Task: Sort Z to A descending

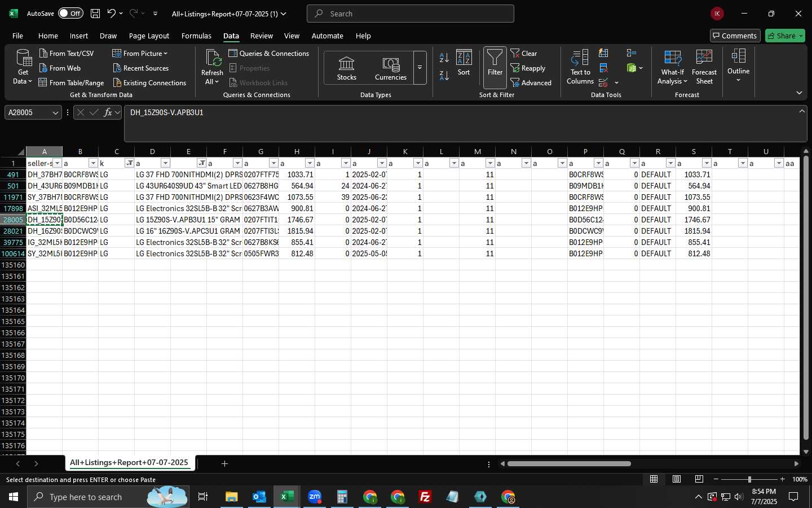Action: (x=444, y=75)
